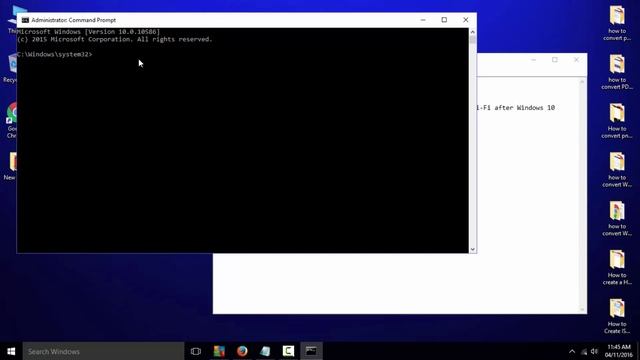
Task: Click the C:\Windows\system32> prompt line
Action: coord(55,54)
